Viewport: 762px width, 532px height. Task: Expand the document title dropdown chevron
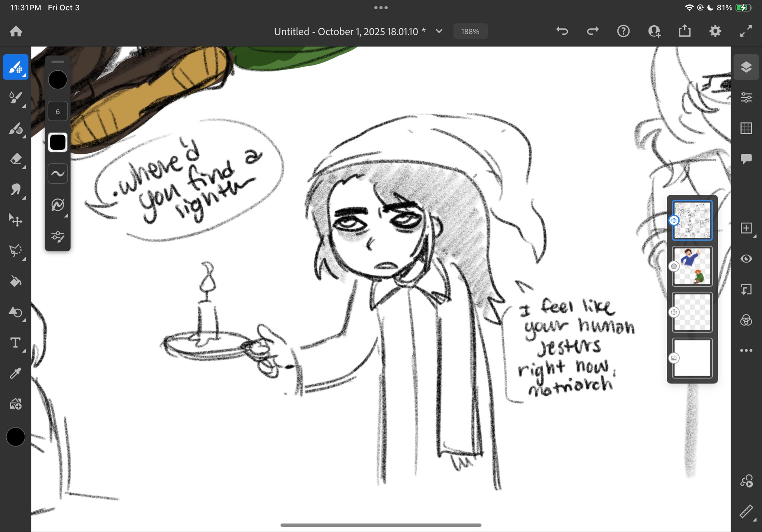coord(439,31)
